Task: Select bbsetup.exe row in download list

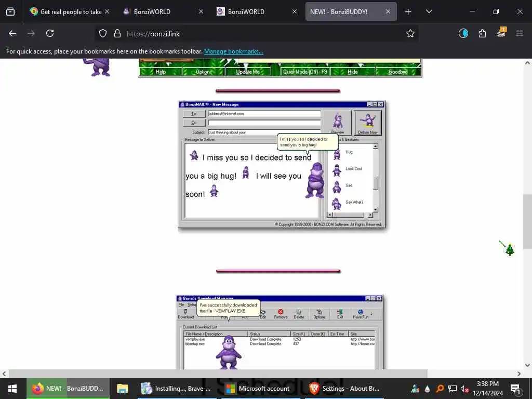Action: (280, 344)
